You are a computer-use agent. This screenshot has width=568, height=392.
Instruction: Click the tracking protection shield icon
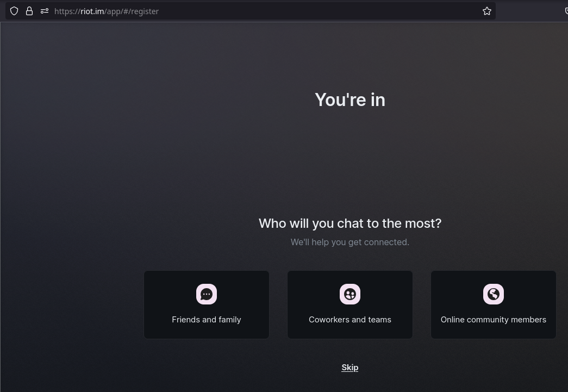14,11
